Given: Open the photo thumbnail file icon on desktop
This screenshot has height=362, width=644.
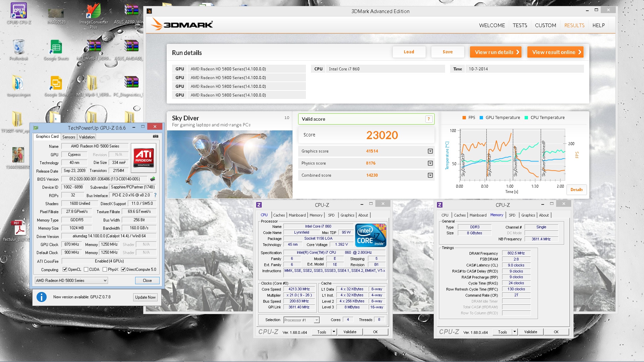Looking at the screenshot, I should [x=18, y=158].
